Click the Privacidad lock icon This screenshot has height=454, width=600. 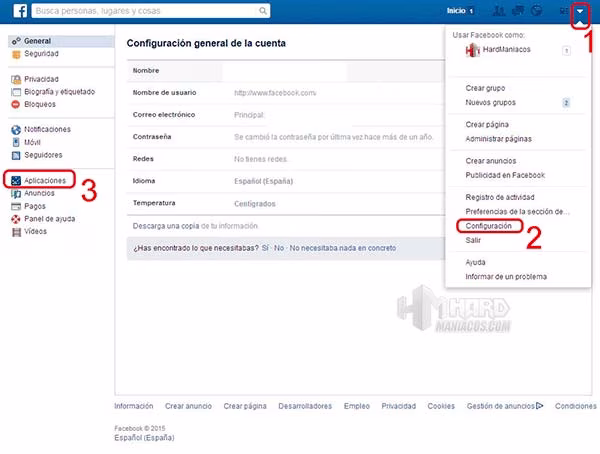[16, 80]
